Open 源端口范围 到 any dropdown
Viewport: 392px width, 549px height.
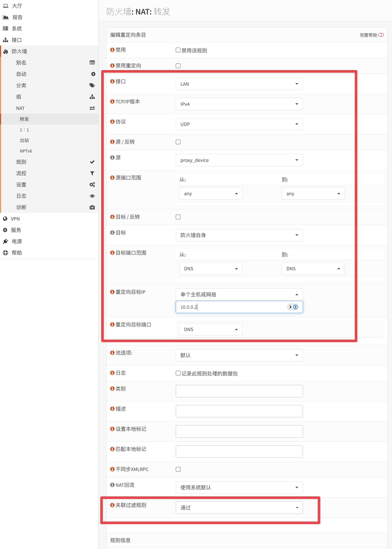tap(313, 193)
